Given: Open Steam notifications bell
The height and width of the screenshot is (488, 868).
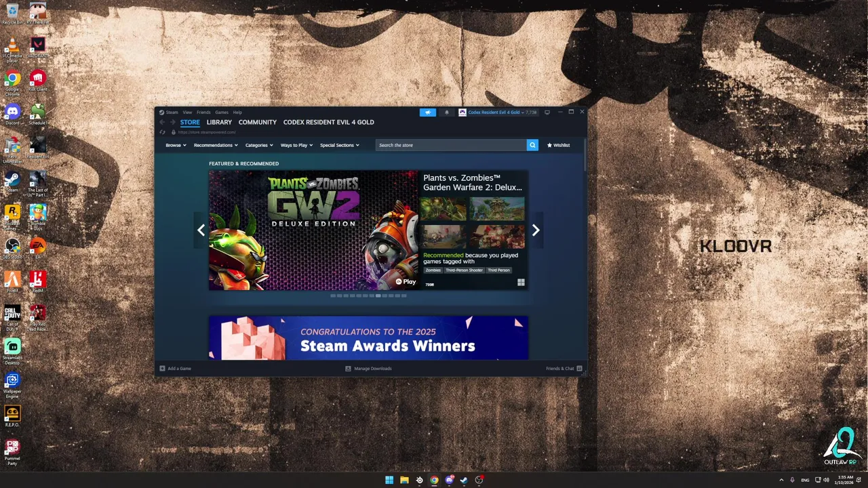Looking at the screenshot, I should [x=446, y=113].
